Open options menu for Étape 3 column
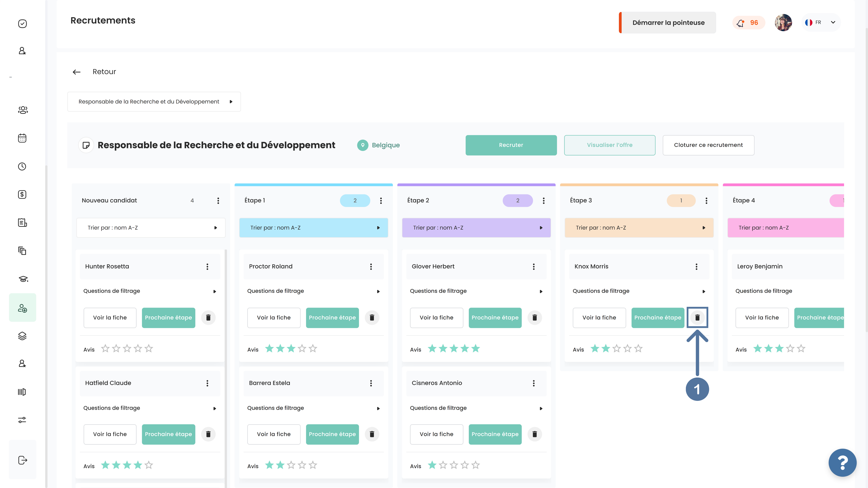This screenshot has height=488, width=868. click(707, 201)
